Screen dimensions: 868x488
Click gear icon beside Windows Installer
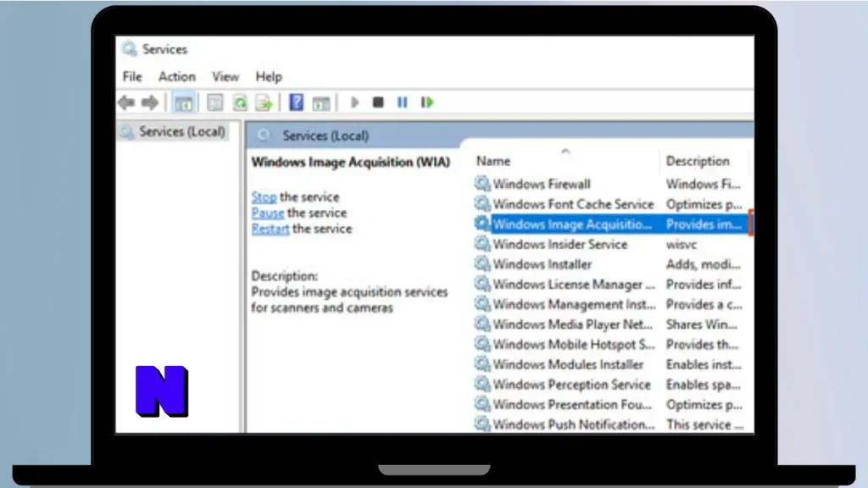(x=482, y=263)
